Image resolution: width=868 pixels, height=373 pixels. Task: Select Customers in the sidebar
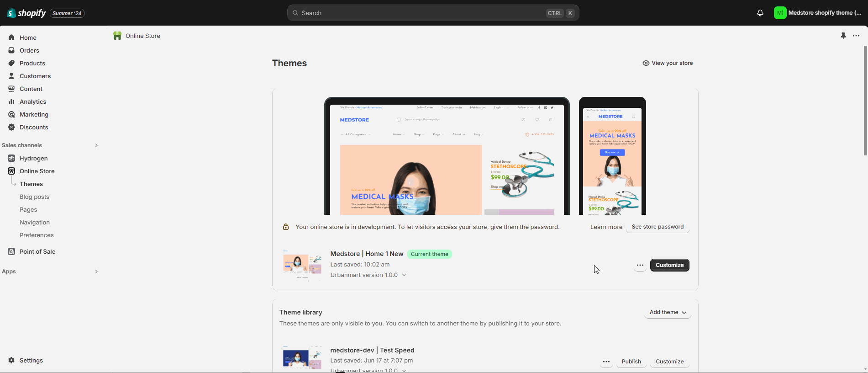pyautogui.click(x=35, y=76)
